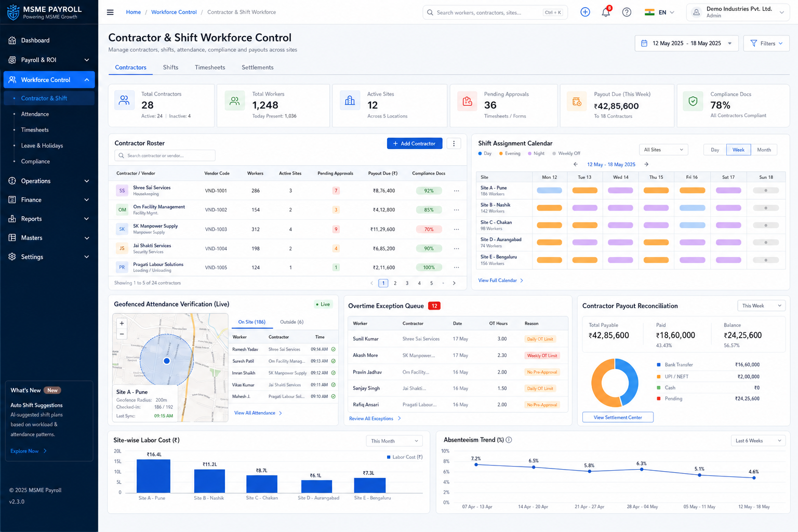Screen dimensions: 798x532
Task: Toggle Day shift legend in calendar
Action: coord(485,154)
